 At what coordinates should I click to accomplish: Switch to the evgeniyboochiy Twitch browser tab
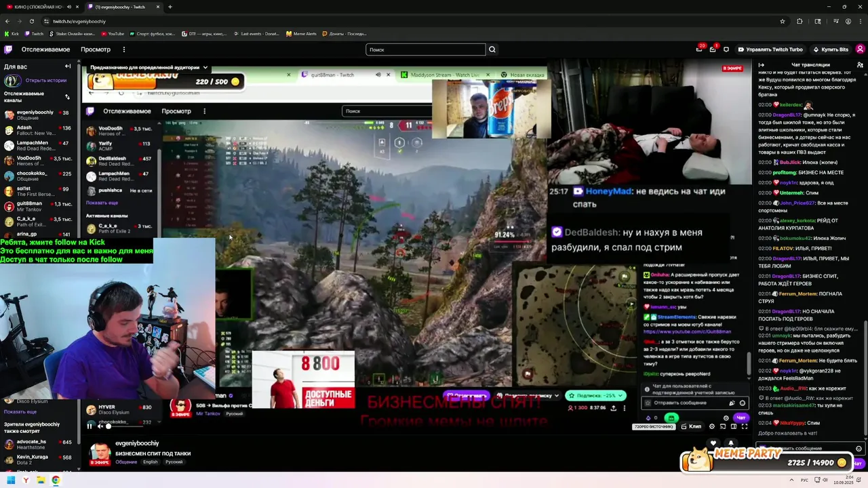coord(123,7)
